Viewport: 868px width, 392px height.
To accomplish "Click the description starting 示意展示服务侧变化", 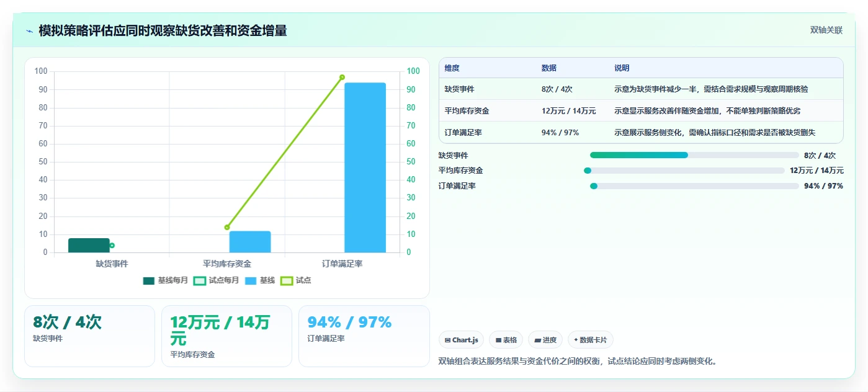I will point(715,133).
